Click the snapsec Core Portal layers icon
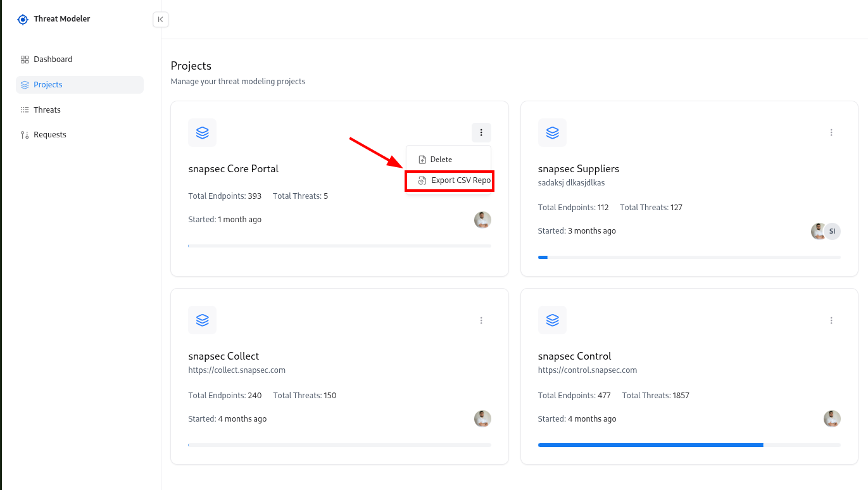 click(203, 133)
